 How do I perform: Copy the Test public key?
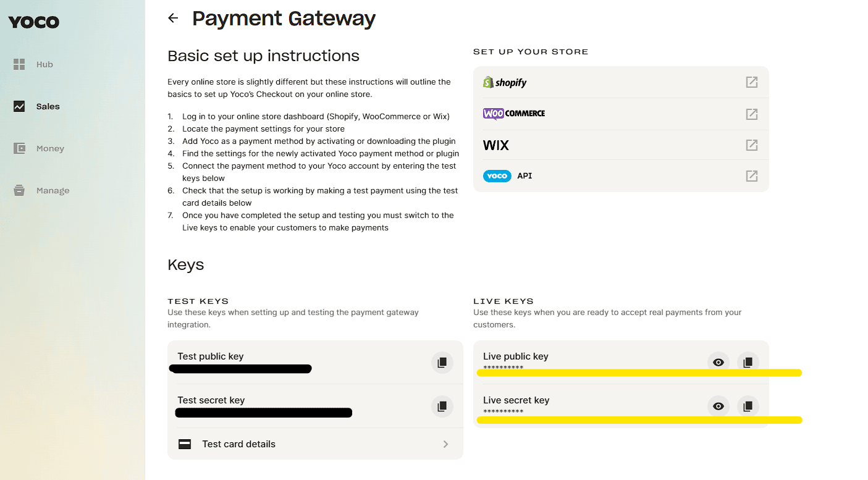pos(442,363)
